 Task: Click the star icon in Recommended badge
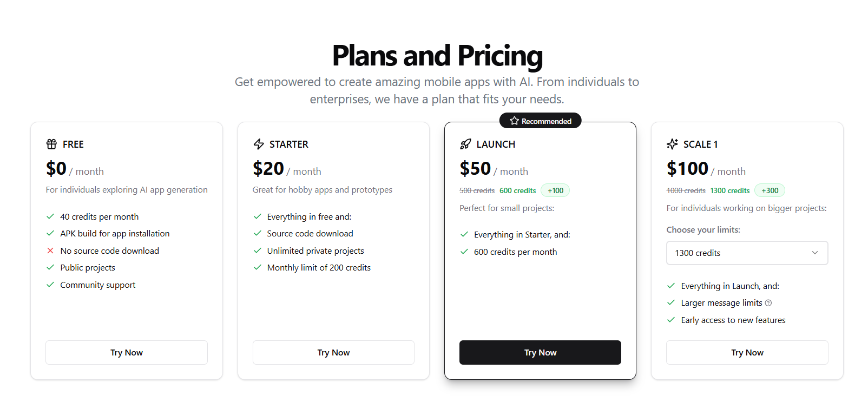tap(514, 121)
